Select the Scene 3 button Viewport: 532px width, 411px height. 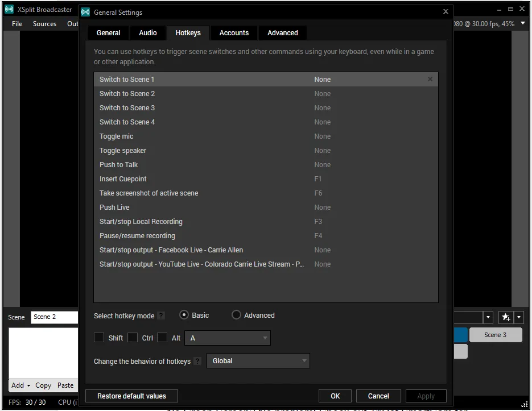tap(496, 335)
